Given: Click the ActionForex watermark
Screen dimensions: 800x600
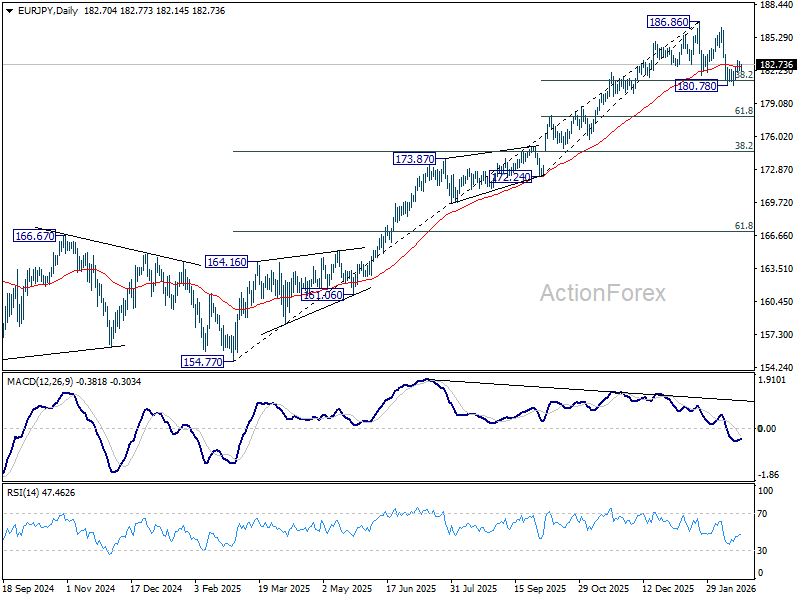Looking at the screenshot, I should point(603,293).
